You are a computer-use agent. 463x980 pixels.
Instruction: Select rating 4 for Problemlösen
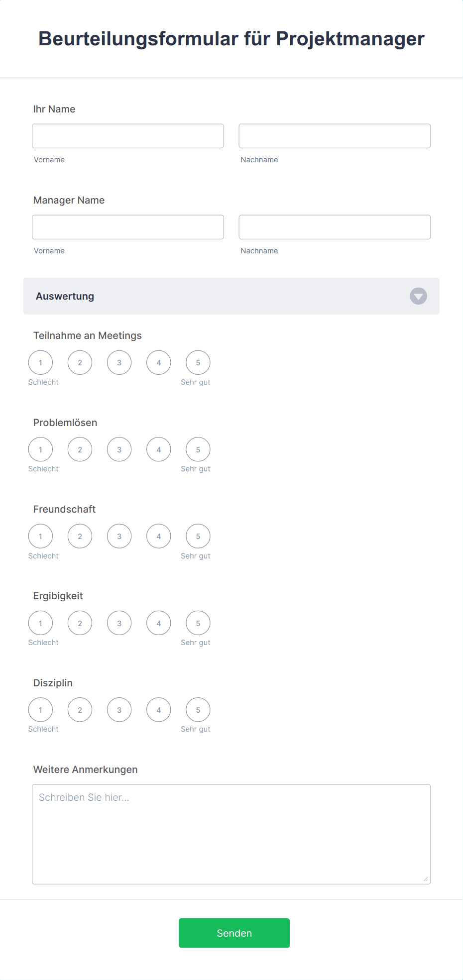tap(158, 449)
